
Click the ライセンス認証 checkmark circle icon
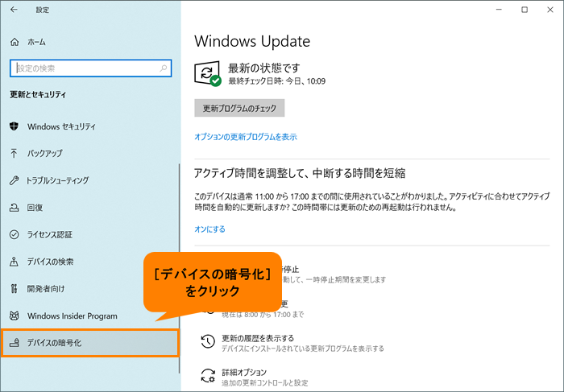(14, 234)
